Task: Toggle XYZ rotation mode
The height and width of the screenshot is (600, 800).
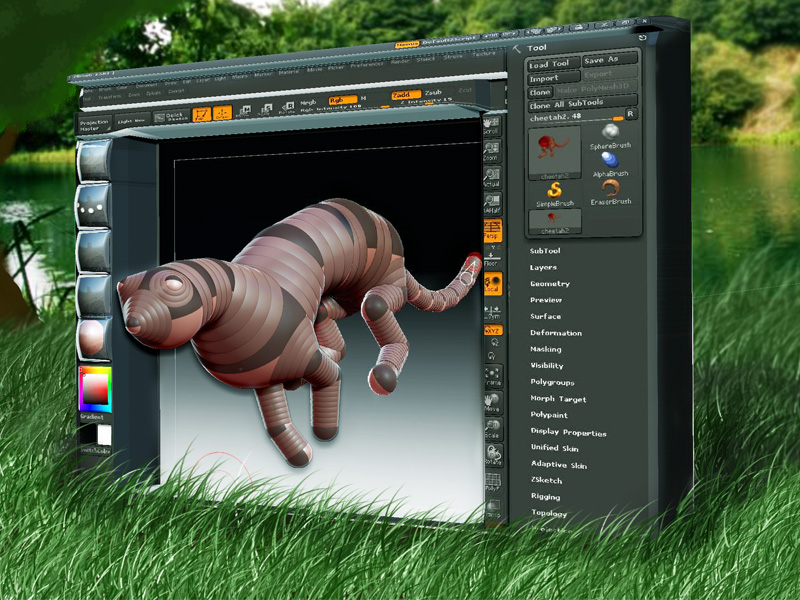Action: (493, 330)
